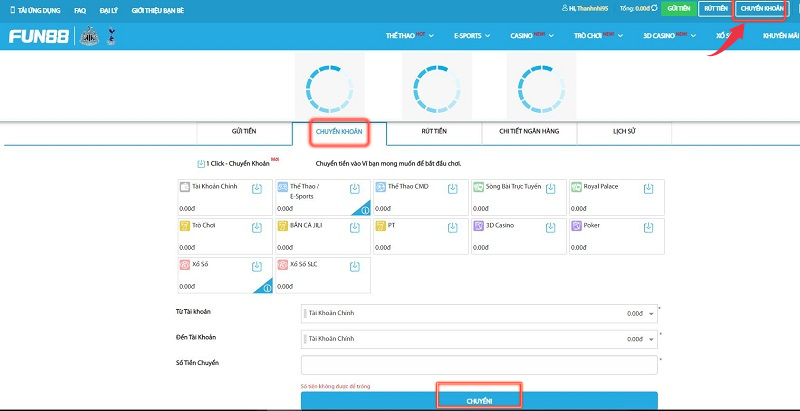
Task: Switch to the RÚT TIỀN tab
Action: tap(433, 131)
